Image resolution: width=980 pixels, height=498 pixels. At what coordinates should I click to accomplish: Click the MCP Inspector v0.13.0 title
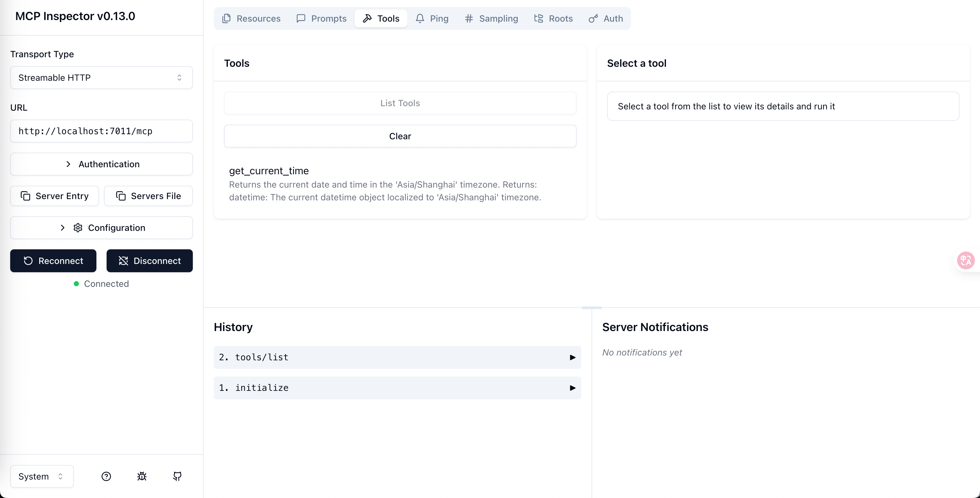(x=75, y=16)
